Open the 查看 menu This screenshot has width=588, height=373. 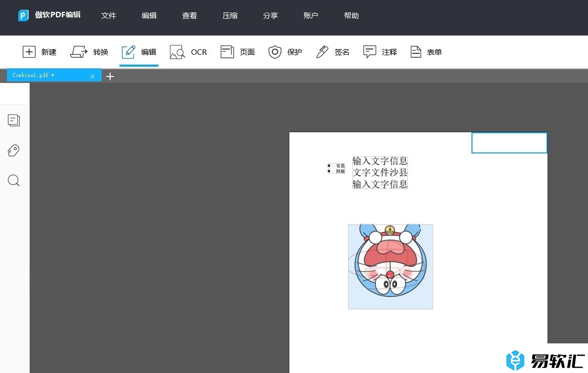190,16
